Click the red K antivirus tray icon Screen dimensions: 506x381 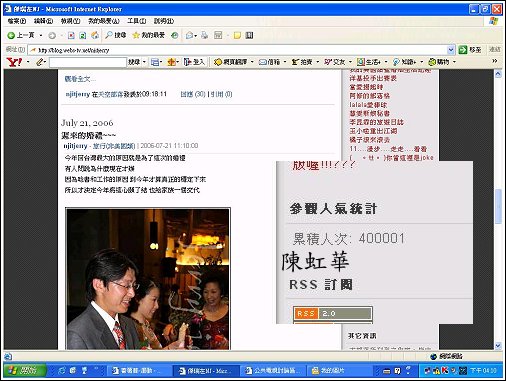click(445, 370)
